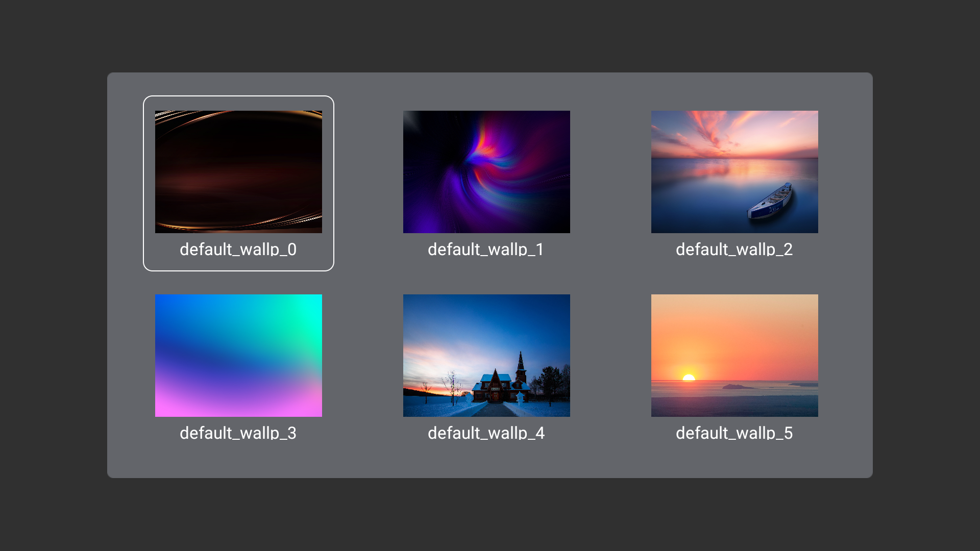Select the default_wallp_1 wallpaper thumbnail
The image size is (980, 551).
(486, 171)
